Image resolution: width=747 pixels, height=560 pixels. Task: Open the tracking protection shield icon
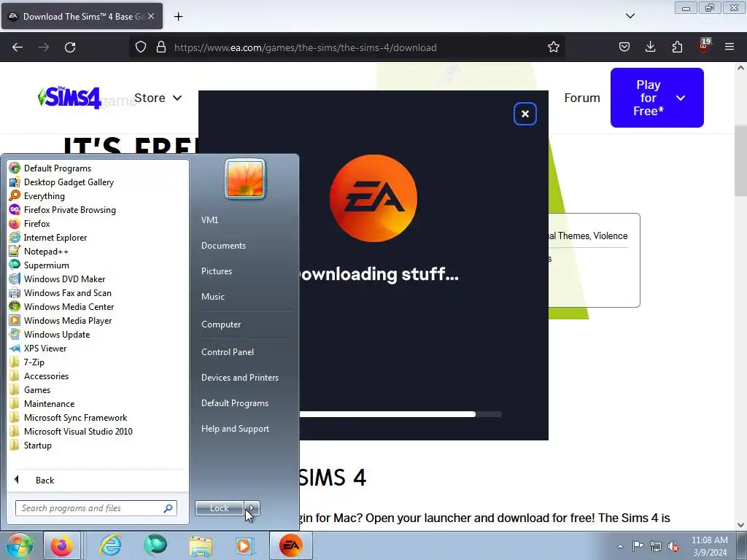[x=141, y=47]
